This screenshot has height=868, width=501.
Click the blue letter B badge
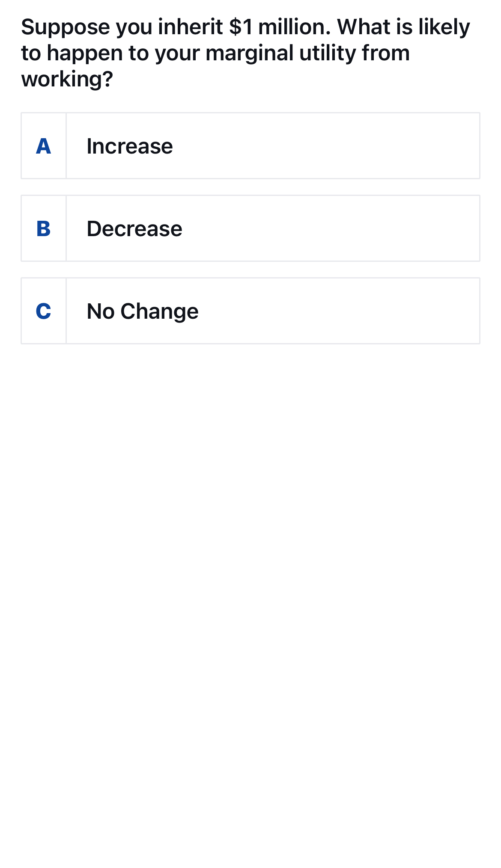[x=43, y=229]
